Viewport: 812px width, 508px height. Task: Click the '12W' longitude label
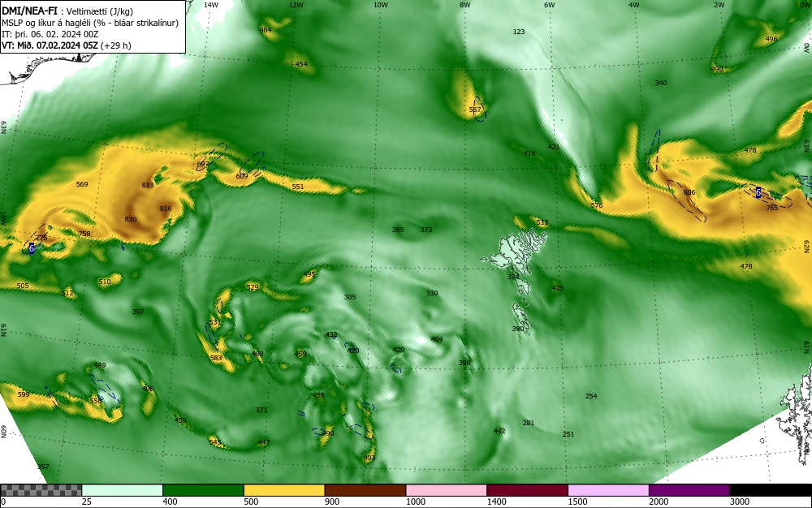[296, 5]
